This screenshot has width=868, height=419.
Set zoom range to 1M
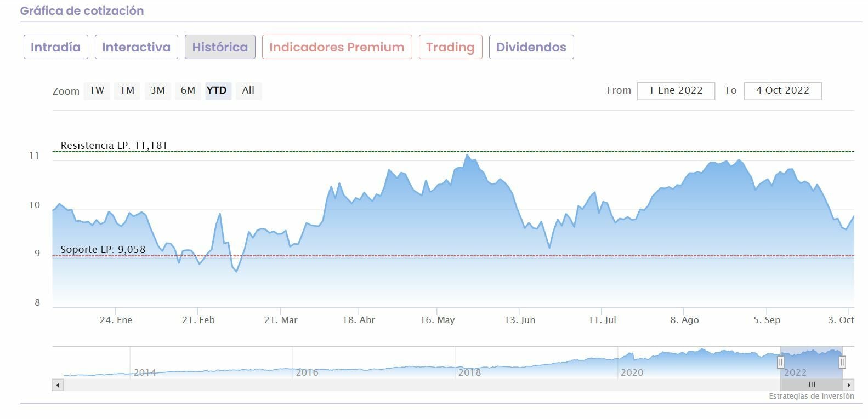(127, 90)
